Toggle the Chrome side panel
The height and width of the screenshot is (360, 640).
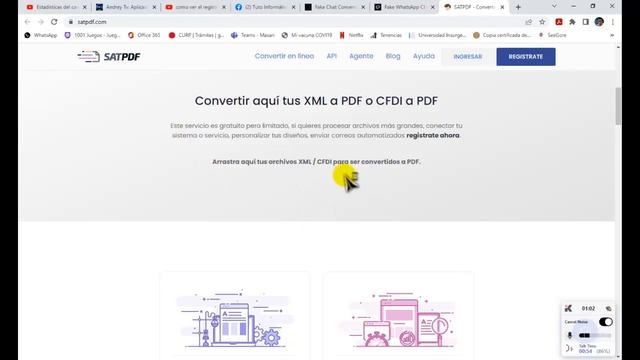pyautogui.click(x=585, y=22)
